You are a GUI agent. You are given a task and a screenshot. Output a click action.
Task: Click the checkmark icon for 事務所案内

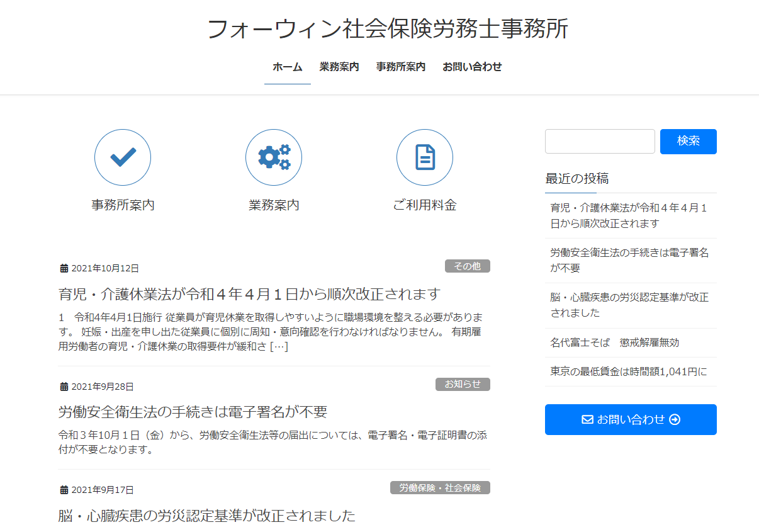(x=123, y=157)
